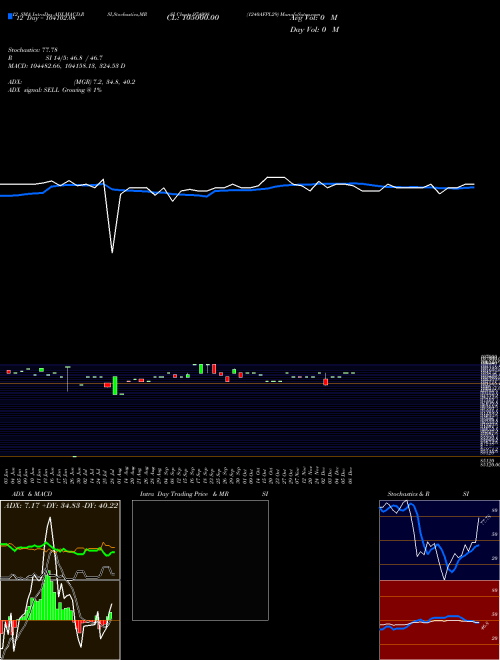Click the green MACD histogram bars

click(x=47, y=598)
